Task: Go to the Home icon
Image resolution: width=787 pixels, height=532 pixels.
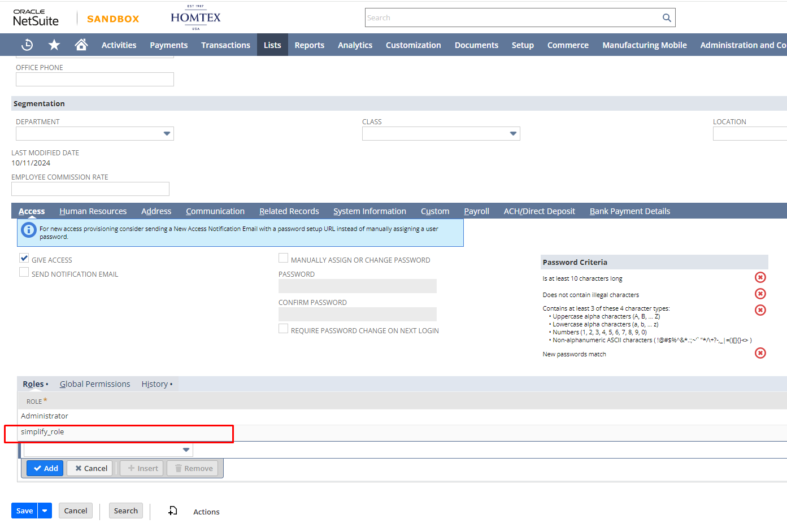Action: click(81, 45)
